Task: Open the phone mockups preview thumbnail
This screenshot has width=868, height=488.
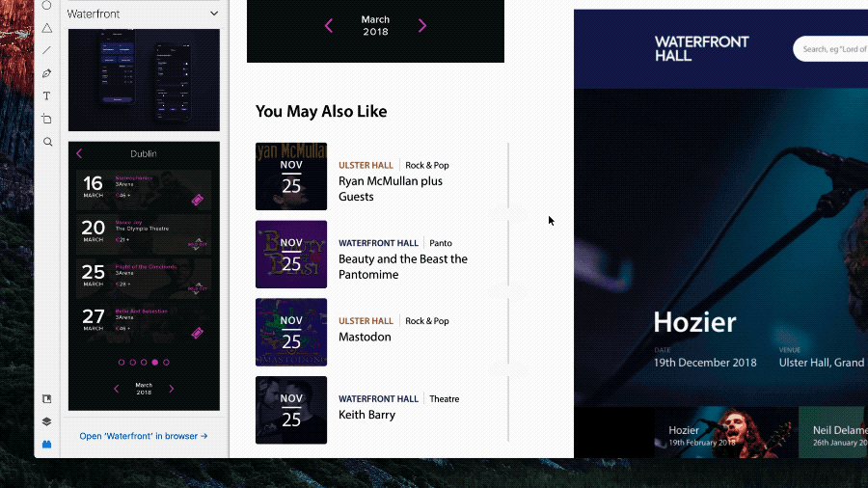Action: 144,80
